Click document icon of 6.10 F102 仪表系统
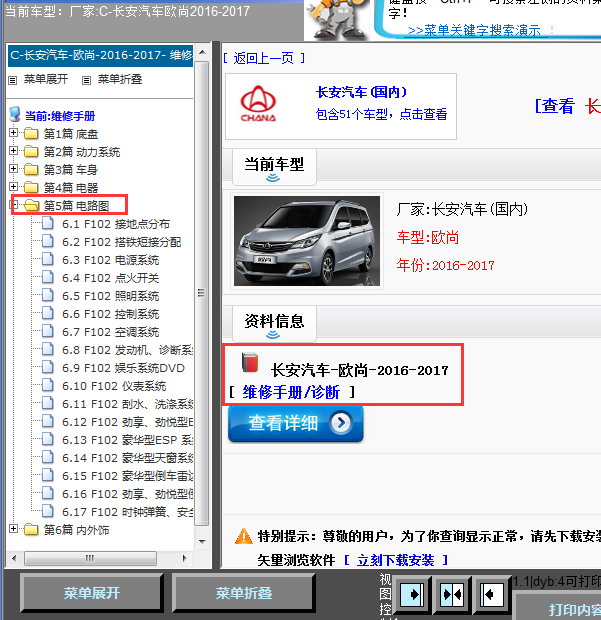Image resolution: width=601 pixels, height=620 pixels. (48, 385)
